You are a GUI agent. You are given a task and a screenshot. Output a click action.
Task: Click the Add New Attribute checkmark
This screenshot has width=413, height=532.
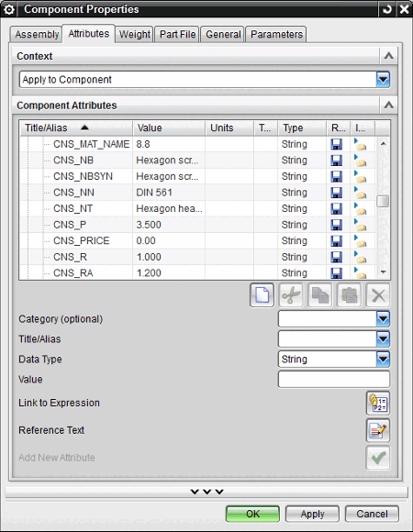click(x=378, y=458)
